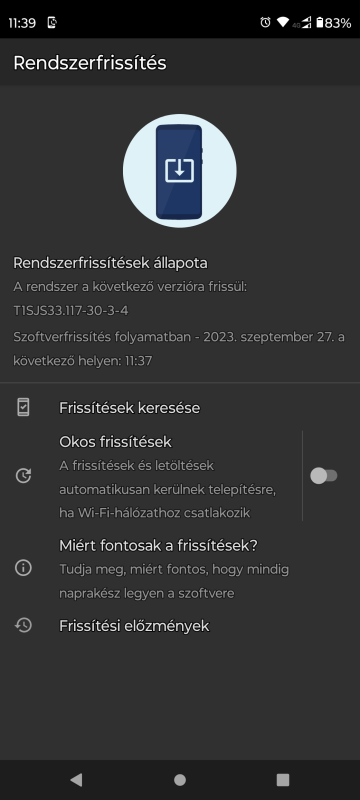Toggle the Okos frissítések switch
Screen dimensions: 360x800
click(x=324, y=476)
